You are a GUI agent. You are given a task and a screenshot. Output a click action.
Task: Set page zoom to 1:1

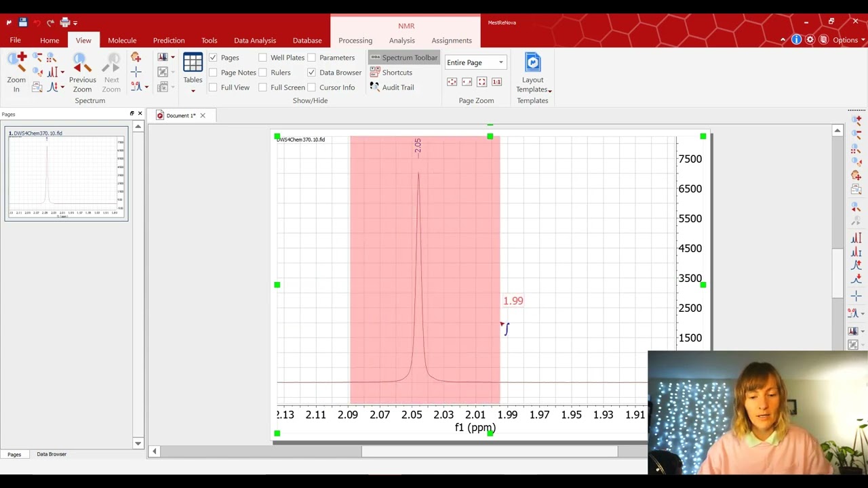496,82
